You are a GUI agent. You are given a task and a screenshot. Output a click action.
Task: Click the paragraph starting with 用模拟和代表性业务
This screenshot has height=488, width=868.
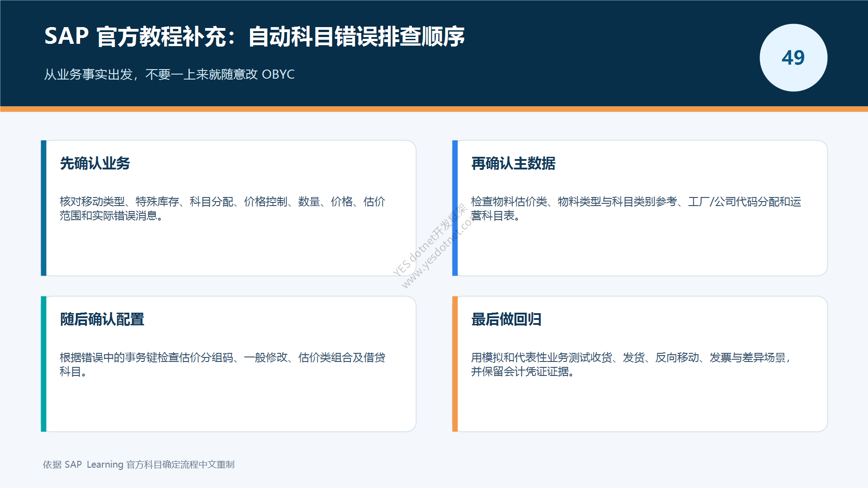coord(631,364)
